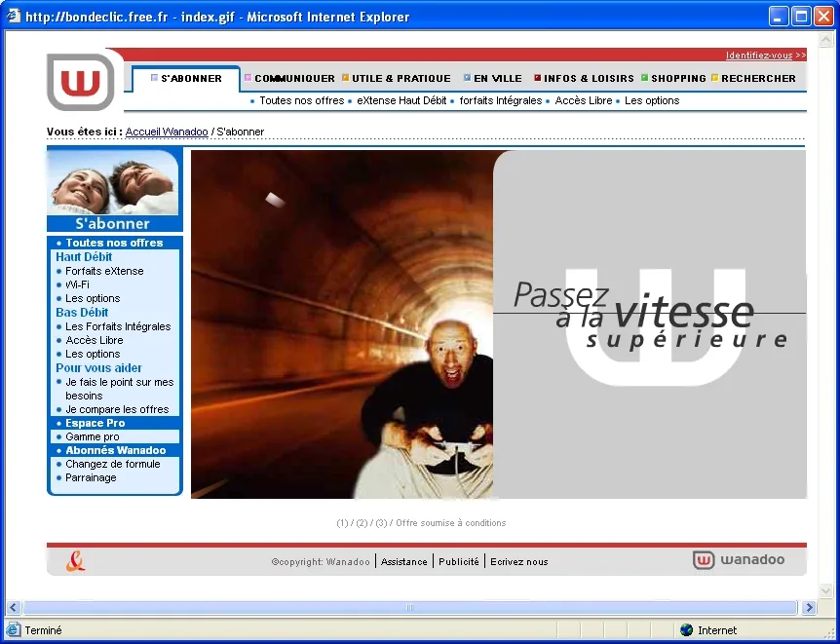Click horizontal scrollbar left arrow

(x=14, y=607)
